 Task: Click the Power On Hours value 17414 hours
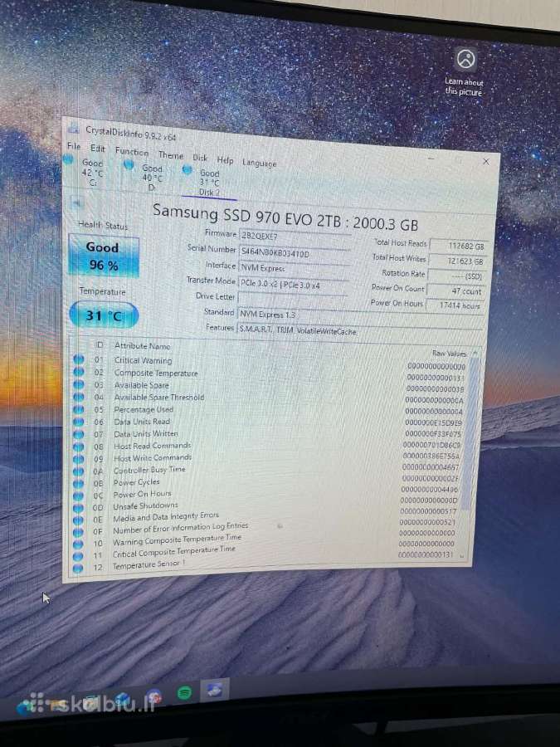tap(455, 305)
